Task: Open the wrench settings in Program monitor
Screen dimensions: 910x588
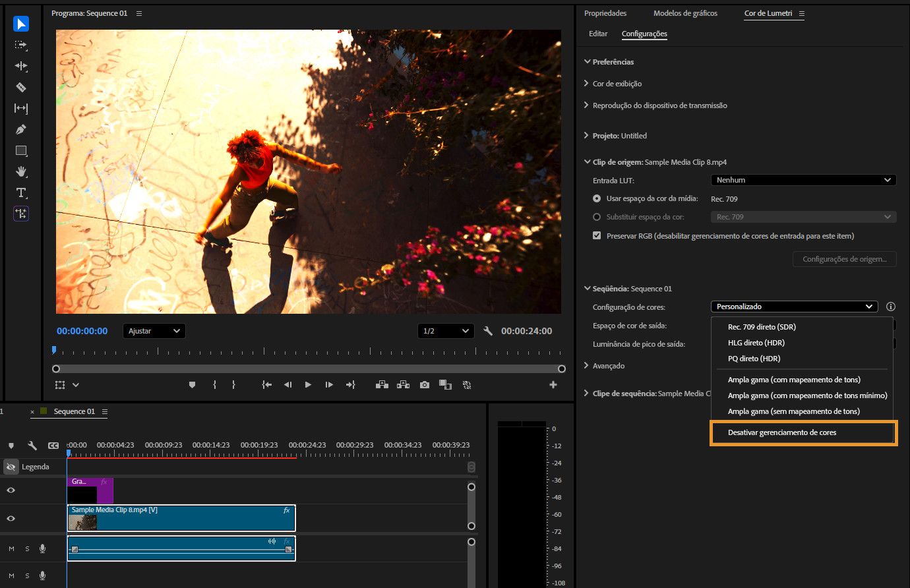Action: pos(488,331)
